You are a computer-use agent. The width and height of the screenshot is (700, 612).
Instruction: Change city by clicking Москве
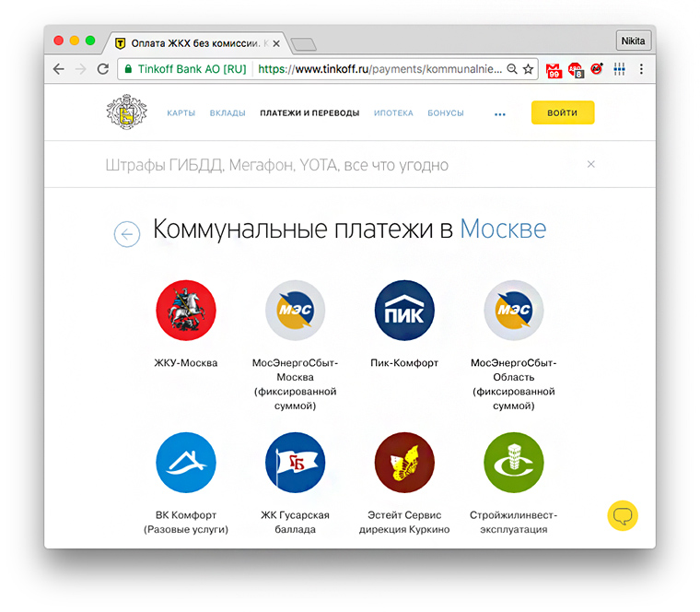point(503,229)
